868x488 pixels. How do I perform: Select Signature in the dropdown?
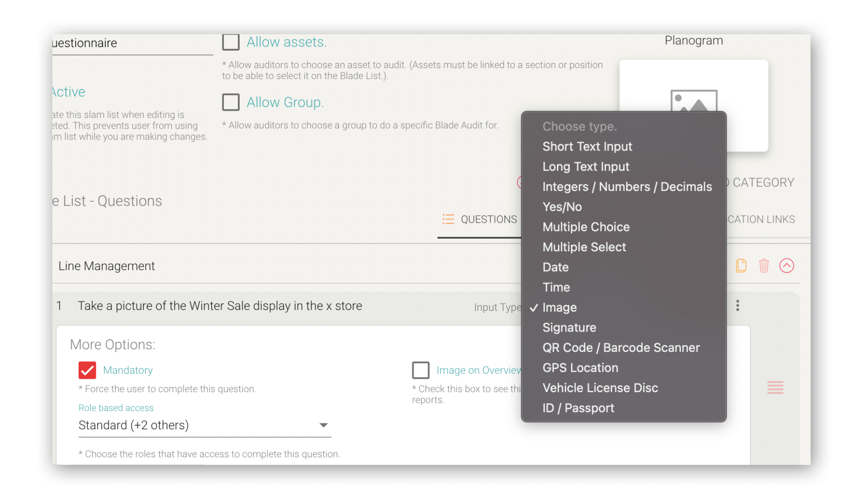[569, 328]
